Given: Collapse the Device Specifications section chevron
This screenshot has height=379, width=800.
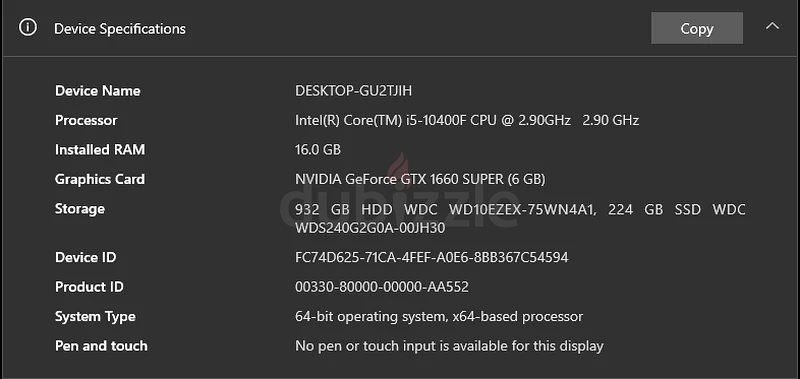Looking at the screenshot, I should [x=772, y=26].
